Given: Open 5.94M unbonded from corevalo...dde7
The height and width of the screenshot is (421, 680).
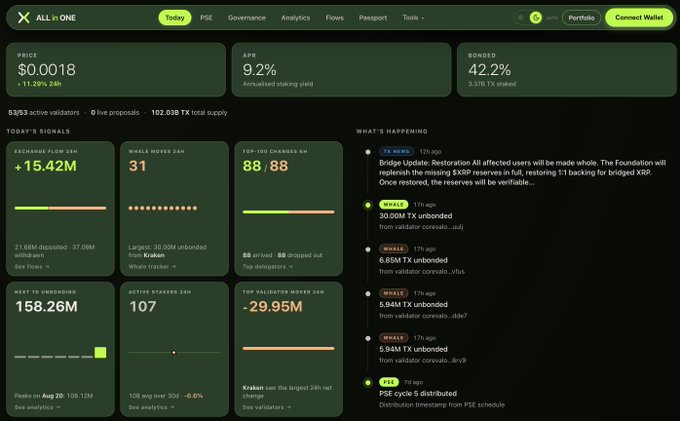Looking at the screenshot, I should coord(413,305).
